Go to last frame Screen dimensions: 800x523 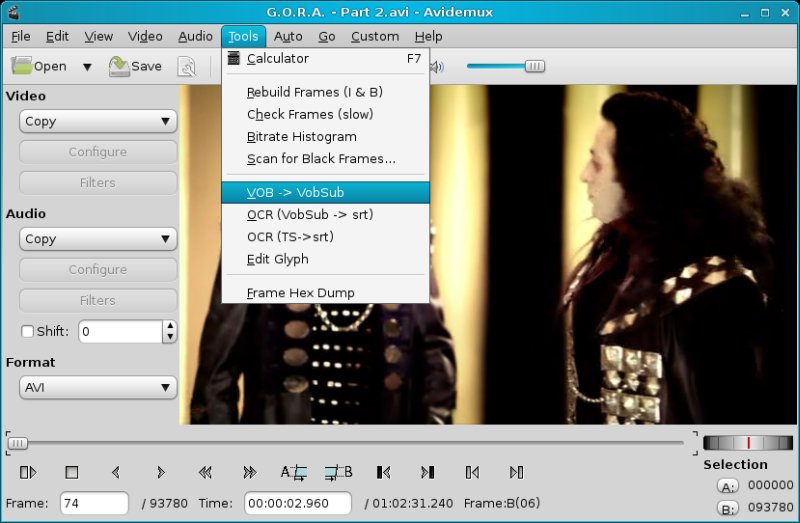click(516, 472)
